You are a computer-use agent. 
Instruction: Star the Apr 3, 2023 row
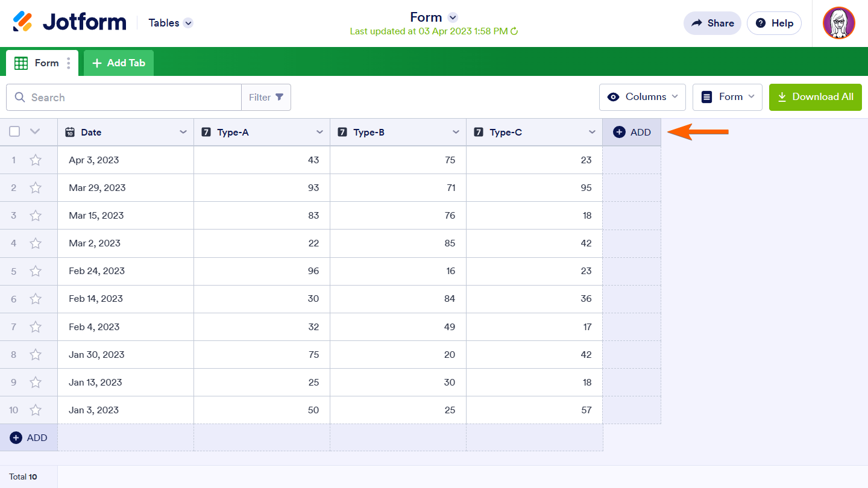point(36,160)
